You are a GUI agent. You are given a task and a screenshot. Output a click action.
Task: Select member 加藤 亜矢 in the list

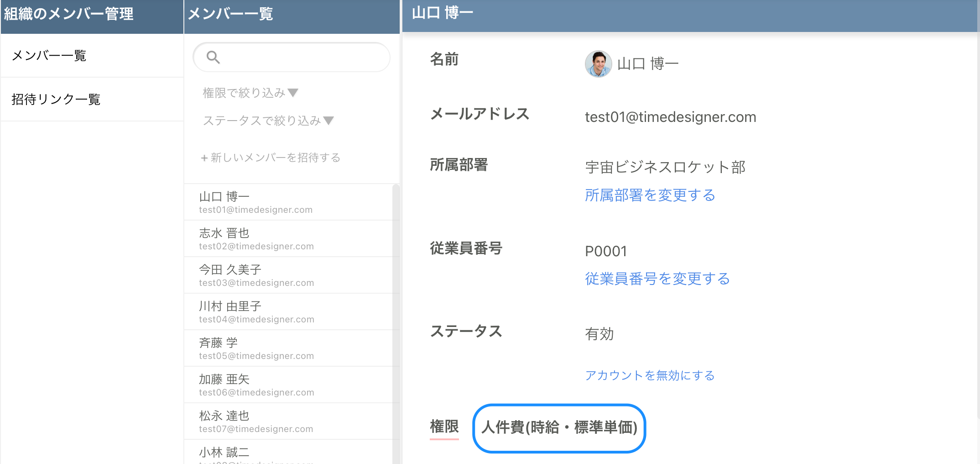tap(288, 385)
